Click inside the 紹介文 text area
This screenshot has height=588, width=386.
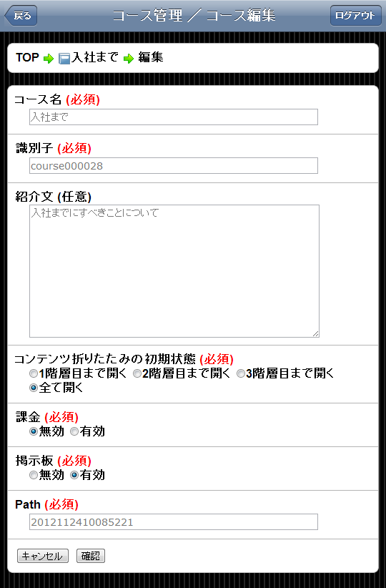[174, 270]
